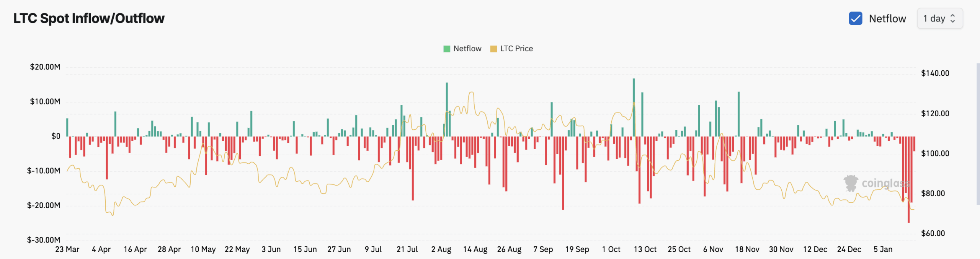Click the down chevron on the interval selector
Screen dimensions: 980x259
coord(953,21)
